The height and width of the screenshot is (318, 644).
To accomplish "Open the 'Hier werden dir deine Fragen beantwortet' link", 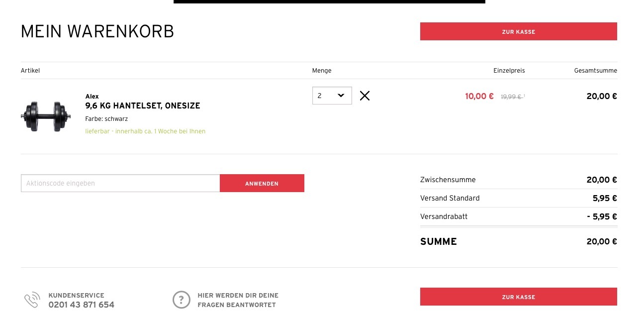I will click(x=238, y=300).
